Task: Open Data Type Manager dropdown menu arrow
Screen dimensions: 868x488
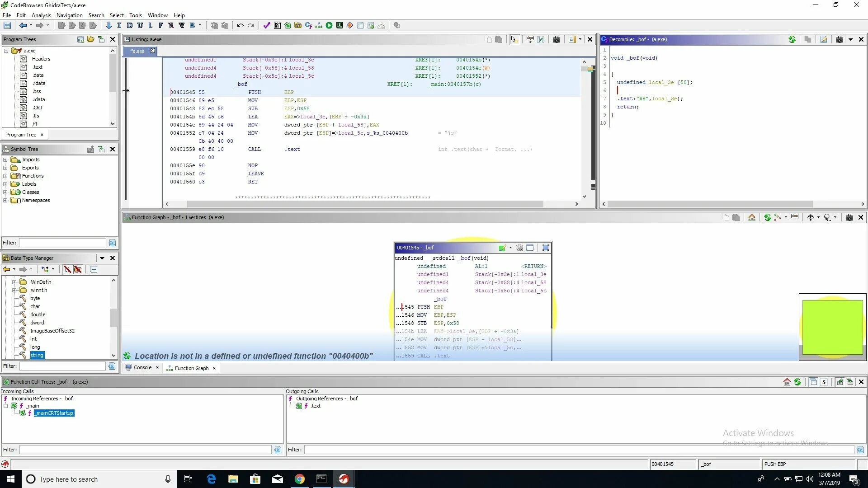Action: [102, 258]
